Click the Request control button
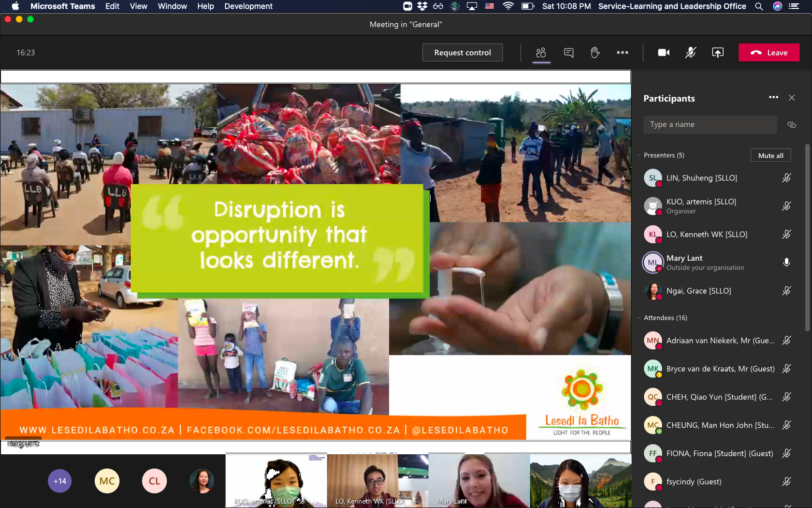 pos(462,53)
